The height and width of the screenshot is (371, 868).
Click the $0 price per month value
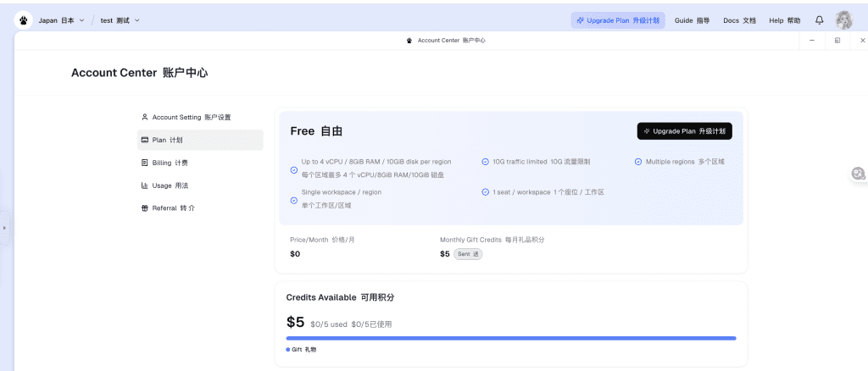tap(295, 254)
